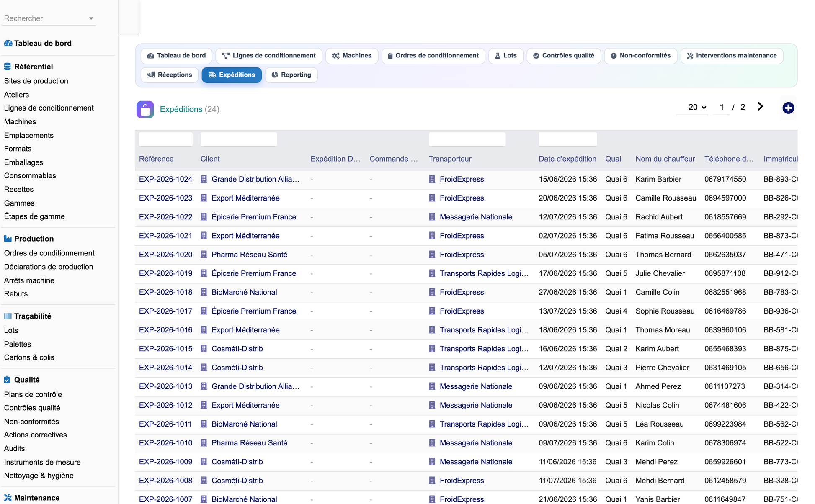Click building icon beside Pharma Réseau Santé in EXP-2026-1020
815x504 pixels.
(x=204, y=255)
